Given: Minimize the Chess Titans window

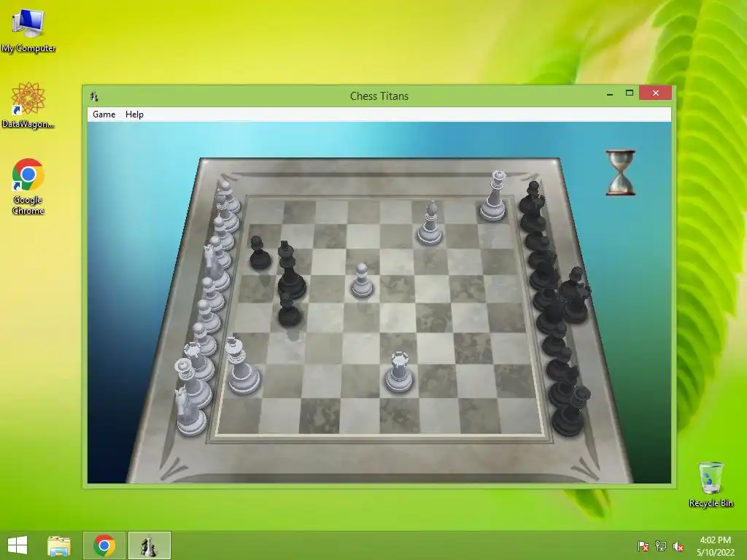Looking at the screenshot, I should tap(610, 93).
